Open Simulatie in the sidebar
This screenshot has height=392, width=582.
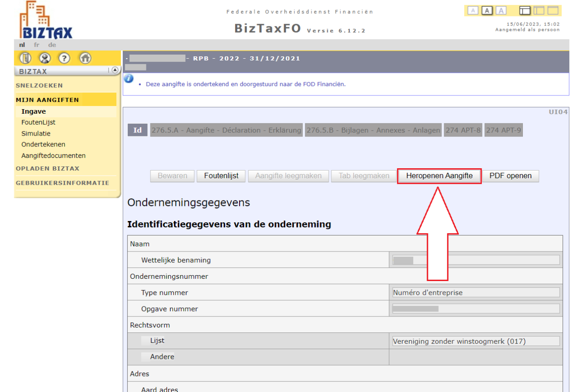(x=36, y=134)
